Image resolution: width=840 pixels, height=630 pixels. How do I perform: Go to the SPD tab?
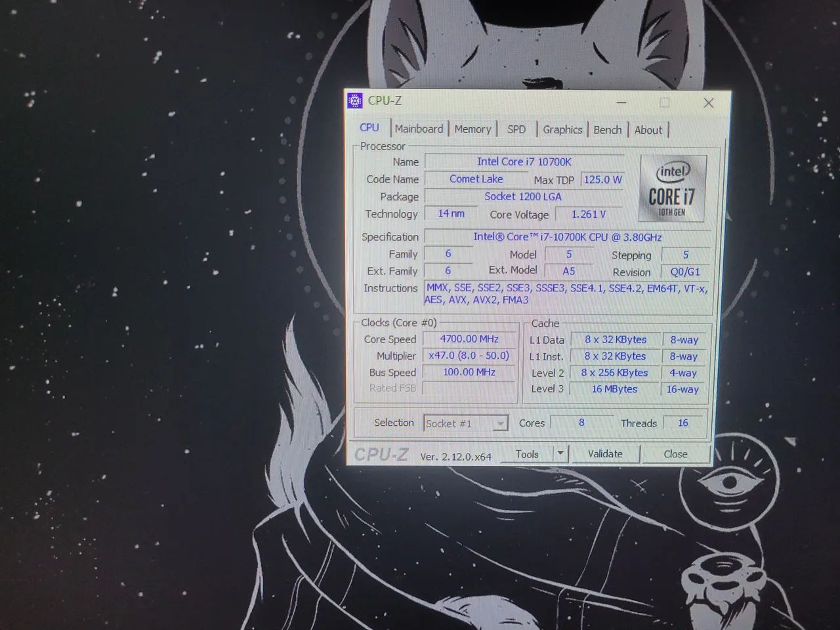click(516, 129)
